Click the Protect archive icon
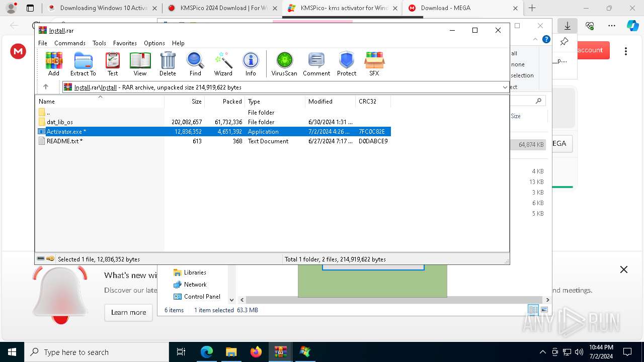The height and width of the screenshot is (362, 644). [x=347, y=64]
